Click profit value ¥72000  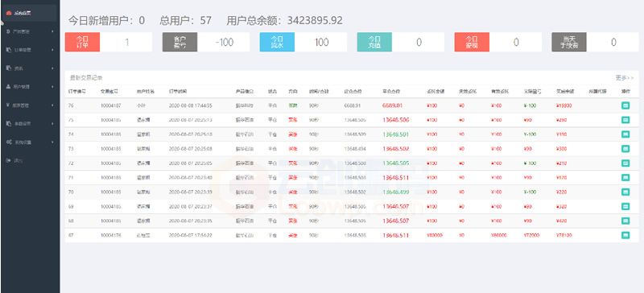click(x=531, y=236)
